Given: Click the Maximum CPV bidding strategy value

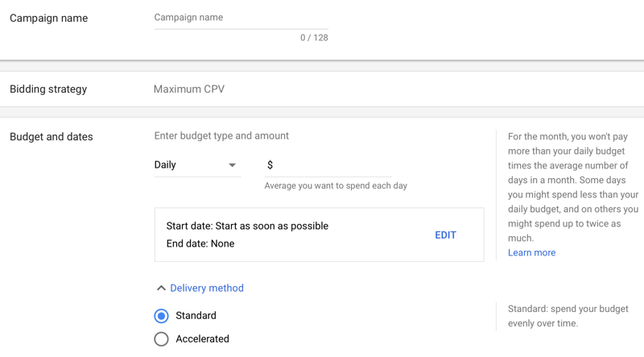Looking at the screenshot, I should [x=189, y=89].
